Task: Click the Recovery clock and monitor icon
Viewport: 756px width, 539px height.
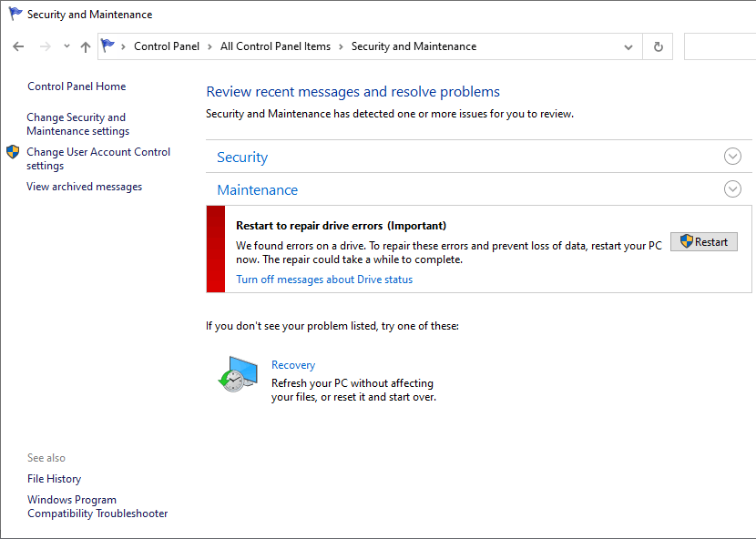Action: point(238,373)
